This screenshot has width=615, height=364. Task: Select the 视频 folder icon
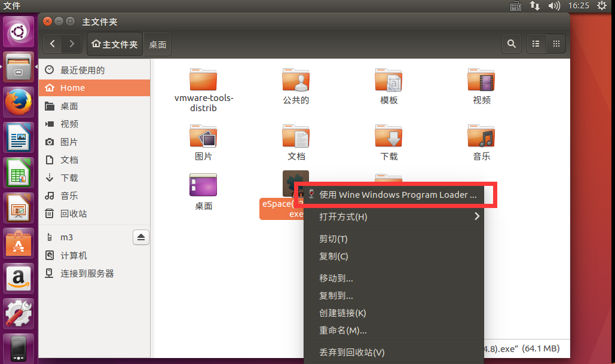click(481, 85)
